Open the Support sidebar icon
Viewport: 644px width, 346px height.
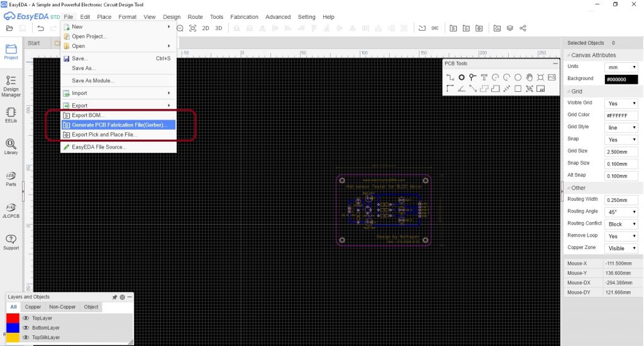click(x=11, y=242)
